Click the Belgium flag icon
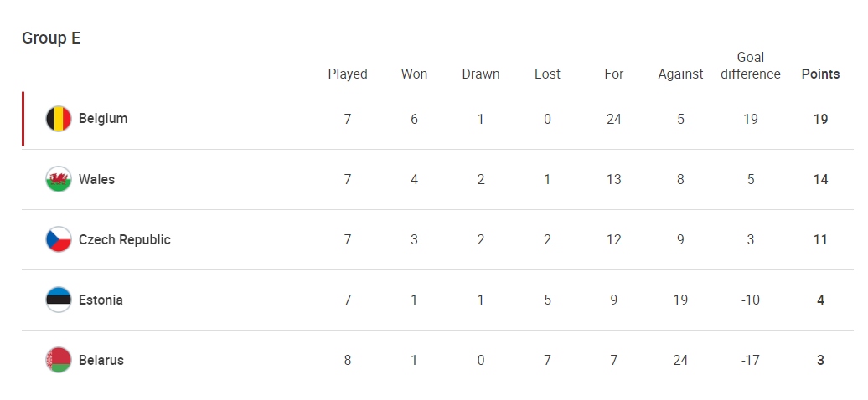The height and width of the screenshot is (400, 868). click(x=58, y=119)
